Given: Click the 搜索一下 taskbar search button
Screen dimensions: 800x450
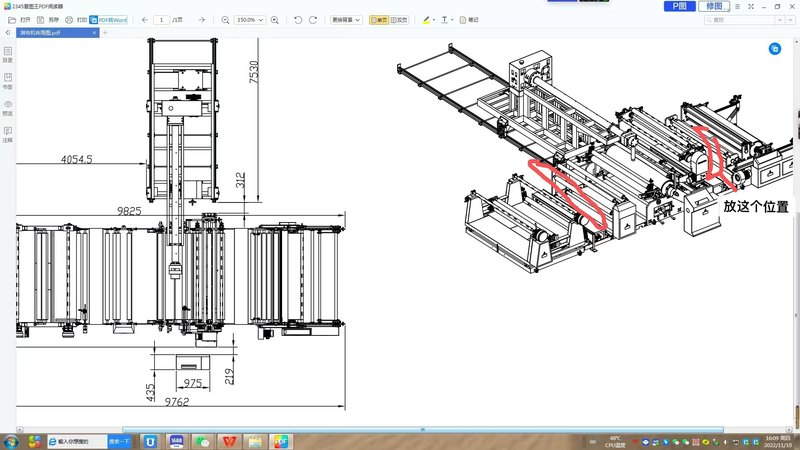Looking at the screenshot, I should pos(119,441).
